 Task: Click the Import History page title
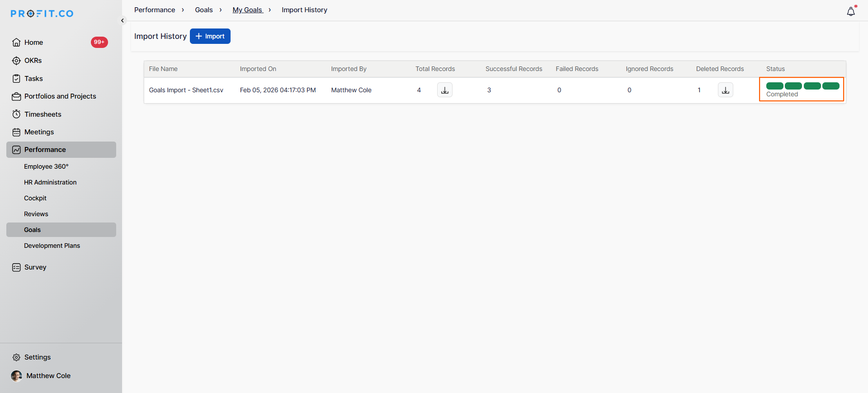(x=160, y=36)
